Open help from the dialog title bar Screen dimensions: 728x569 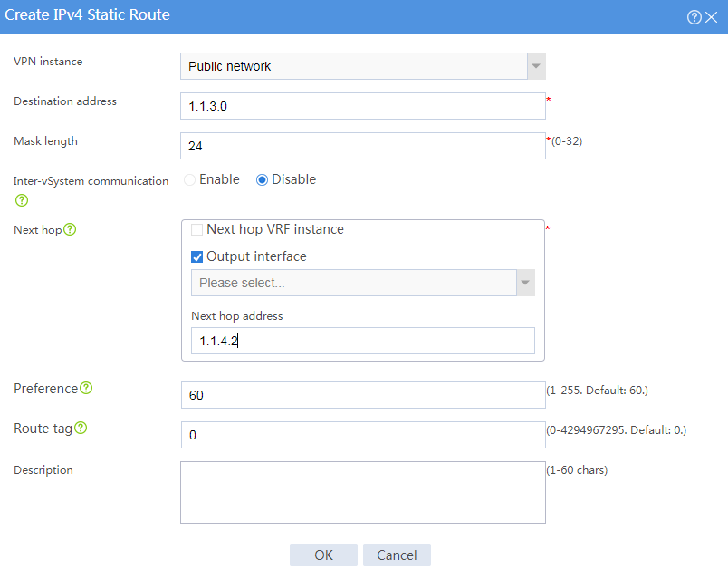tap(694, 16)
